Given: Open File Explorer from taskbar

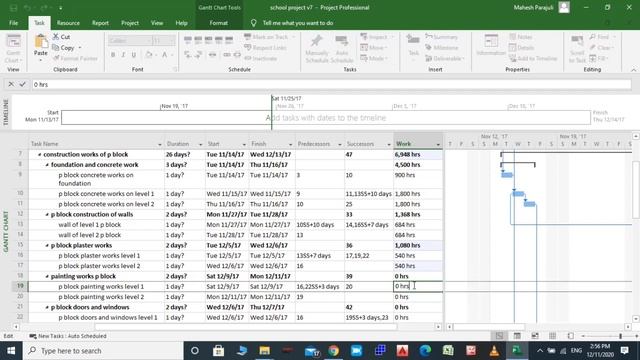Looking at the screenshot, I should click(x=264, y=351).
